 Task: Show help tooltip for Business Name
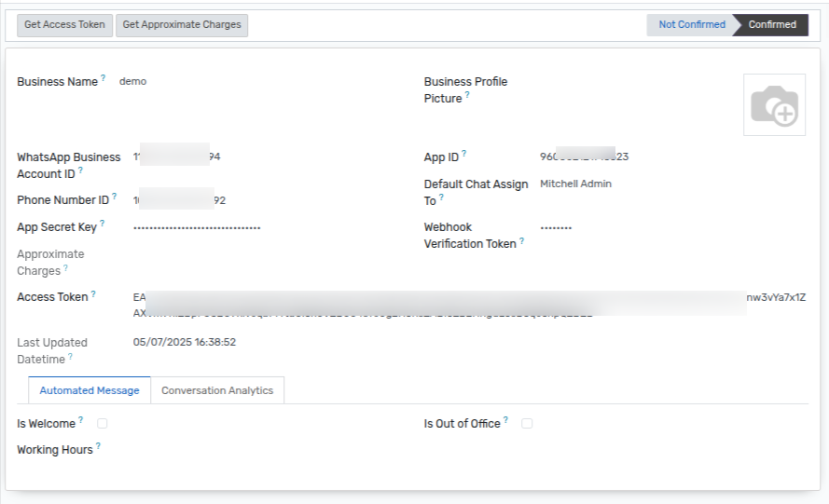point(104,77)
